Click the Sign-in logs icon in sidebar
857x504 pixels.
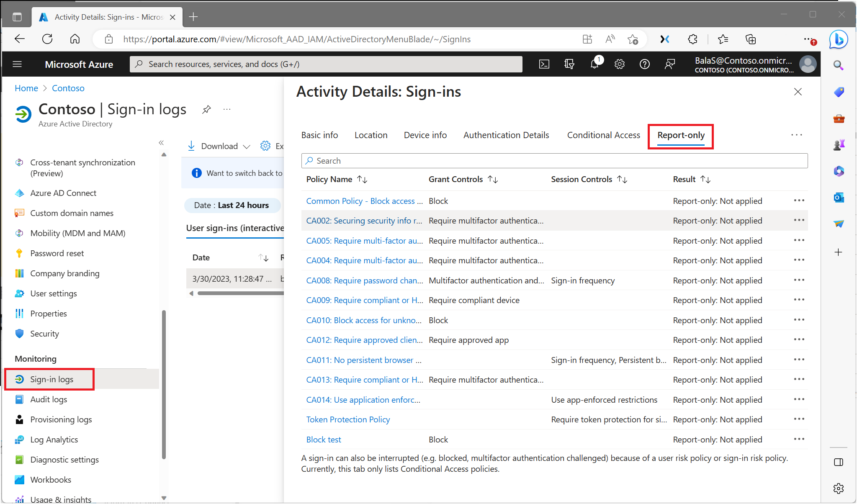point(19,378)
